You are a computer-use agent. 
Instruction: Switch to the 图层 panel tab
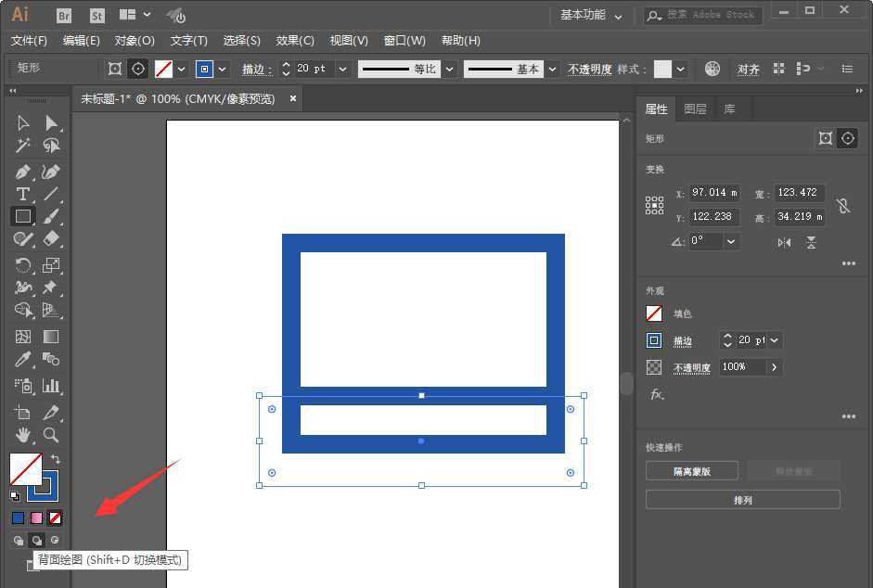(x=695, y=109)
